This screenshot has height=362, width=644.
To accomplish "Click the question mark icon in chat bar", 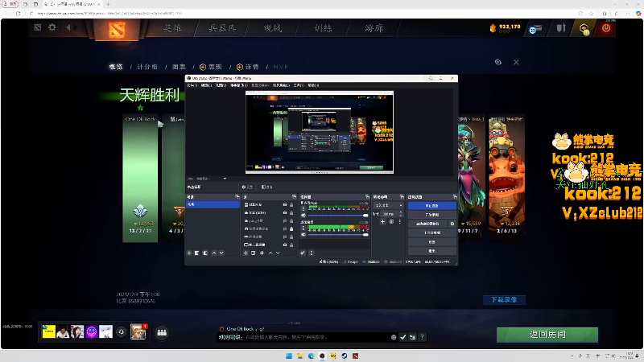I will point(422,337).
